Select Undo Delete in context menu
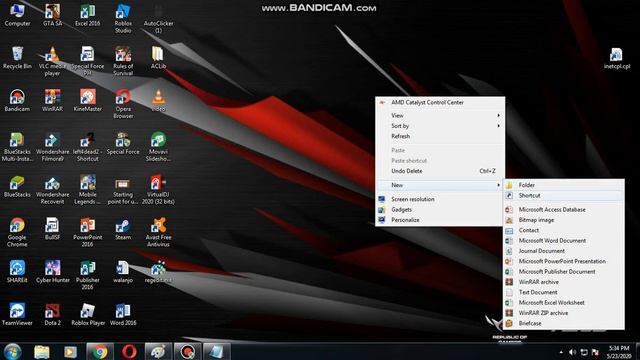640x360 pixels. click(x=440, y=171)
